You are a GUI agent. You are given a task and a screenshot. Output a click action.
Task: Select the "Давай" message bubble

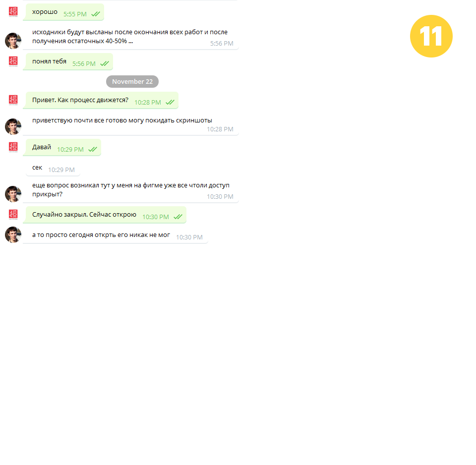pos(62,147)
